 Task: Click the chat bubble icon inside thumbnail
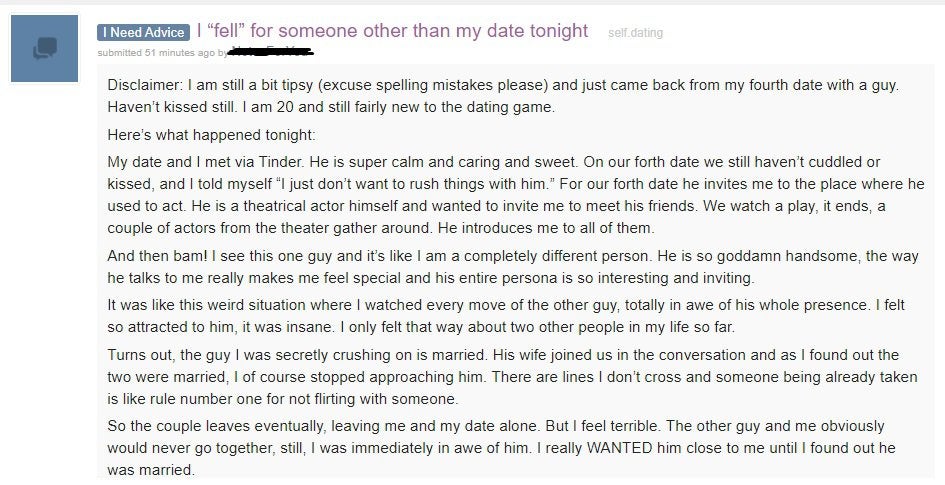click(x=47, y=48)
